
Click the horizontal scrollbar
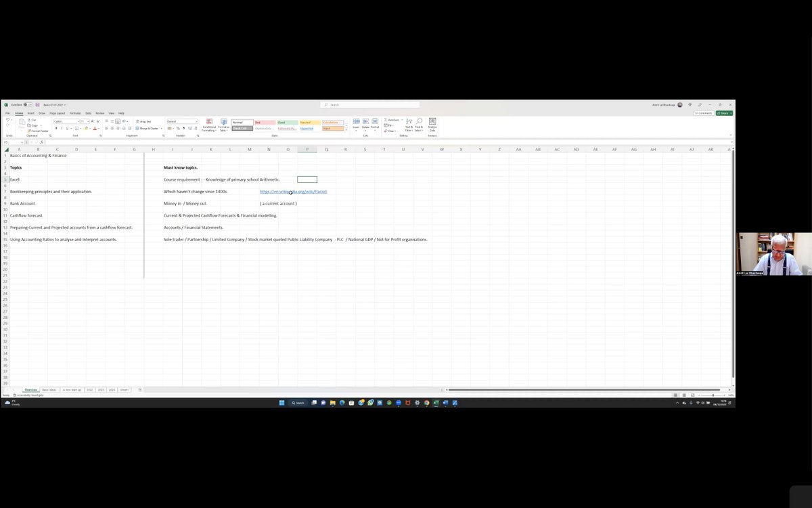(584, 390)
